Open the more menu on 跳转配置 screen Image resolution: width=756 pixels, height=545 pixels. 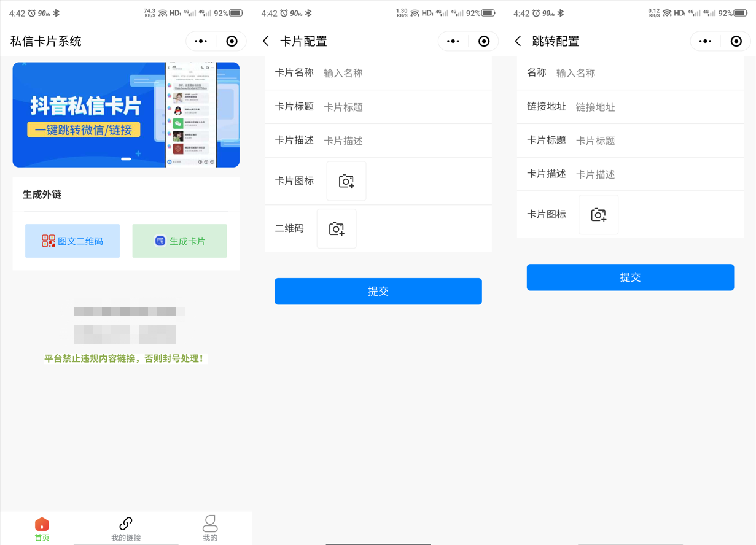705,41
